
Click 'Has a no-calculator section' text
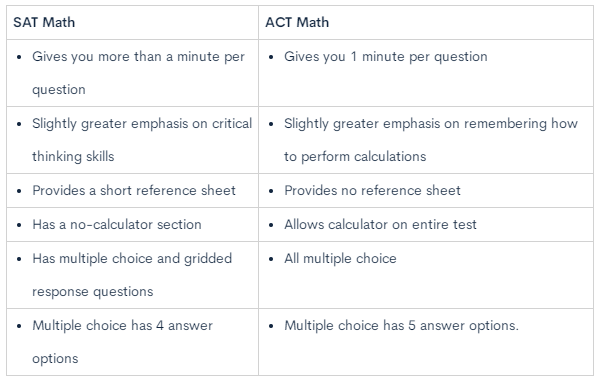[x=117, y=224]
